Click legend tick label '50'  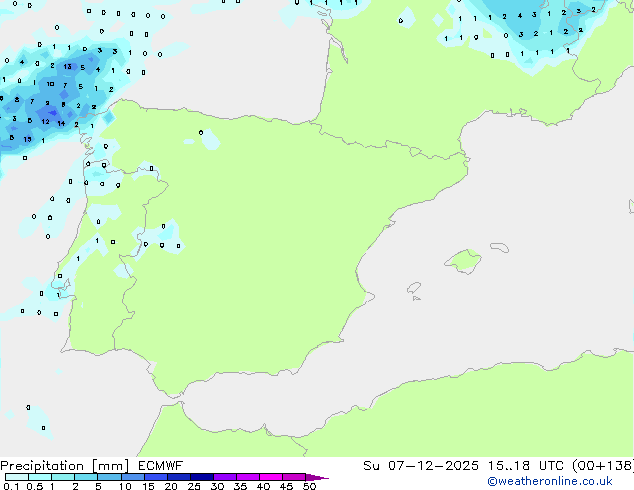[309, 486]
